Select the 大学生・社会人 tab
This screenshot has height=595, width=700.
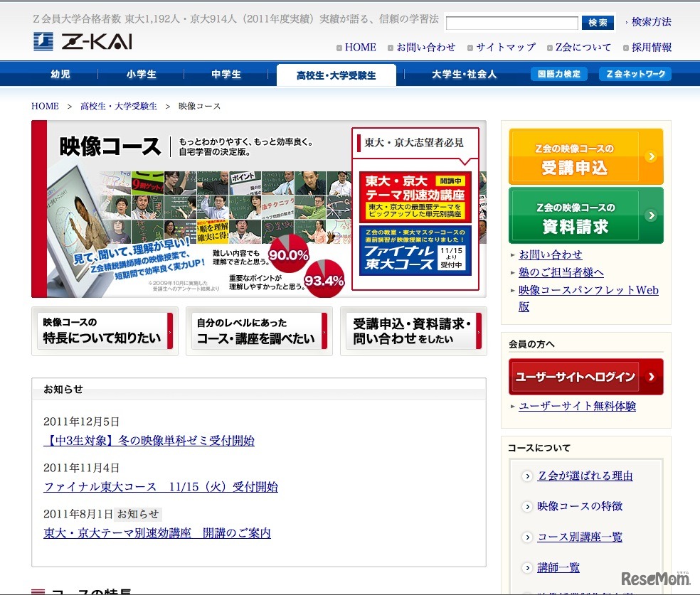464,74
